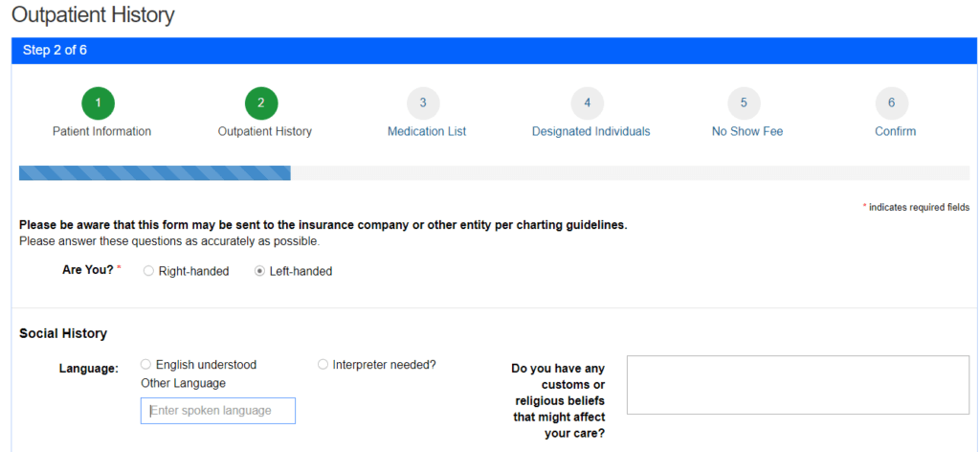Choose the Right-handed radio button
The width and height of the screenshot is (980, 452).
(148, 271)
